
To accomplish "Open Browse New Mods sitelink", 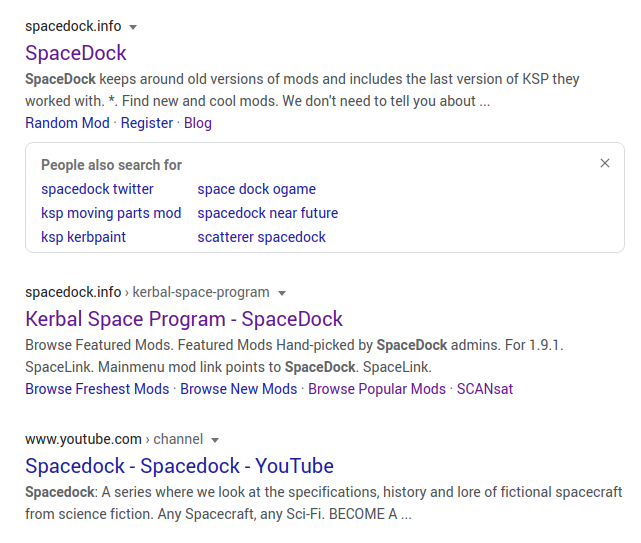I will [239, 389].
